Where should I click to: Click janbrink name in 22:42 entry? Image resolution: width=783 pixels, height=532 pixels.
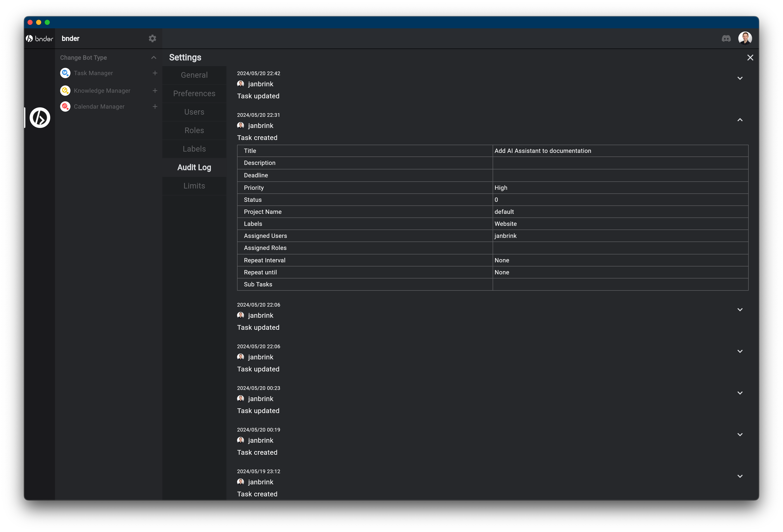pyautogui.click(x=260, y=84)
